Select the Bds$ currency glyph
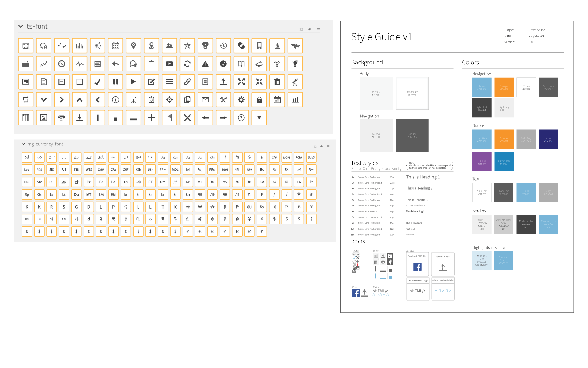 coord(311,157)
